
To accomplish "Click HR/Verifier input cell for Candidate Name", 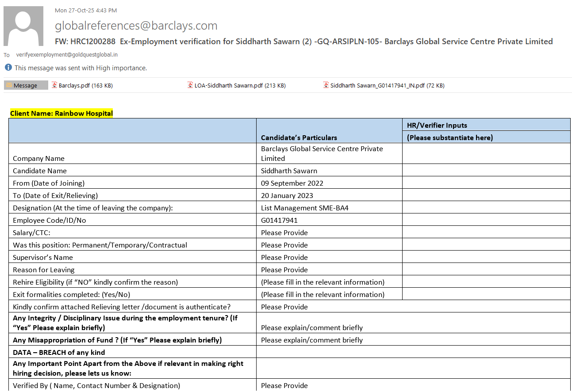I will click(x=486, y=171).
